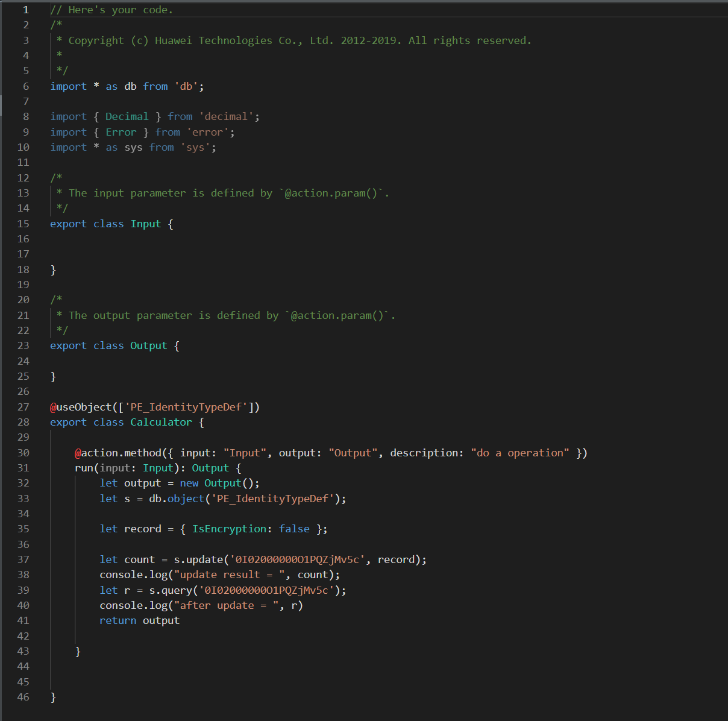Click the "return" keyword on line 41
The height and width of the screenshot is (721, 728).
pyautogui.click(x=118, y=620)
